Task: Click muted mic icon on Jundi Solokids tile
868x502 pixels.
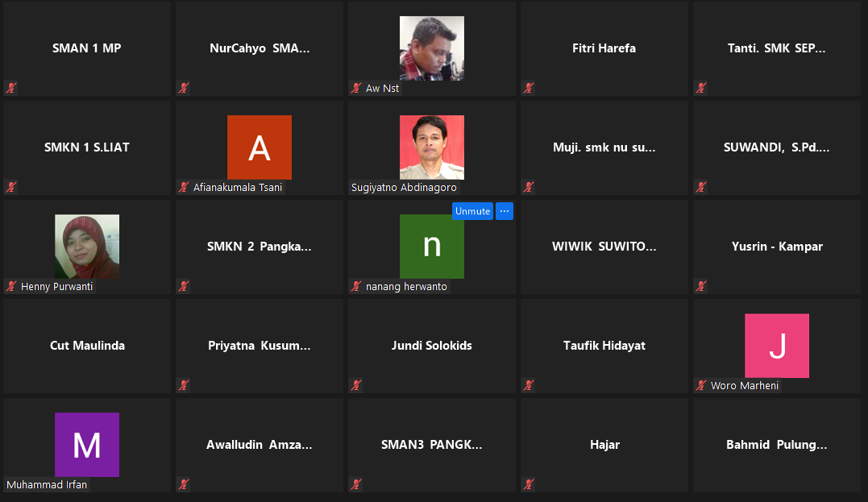Action: tap(356, 385)
